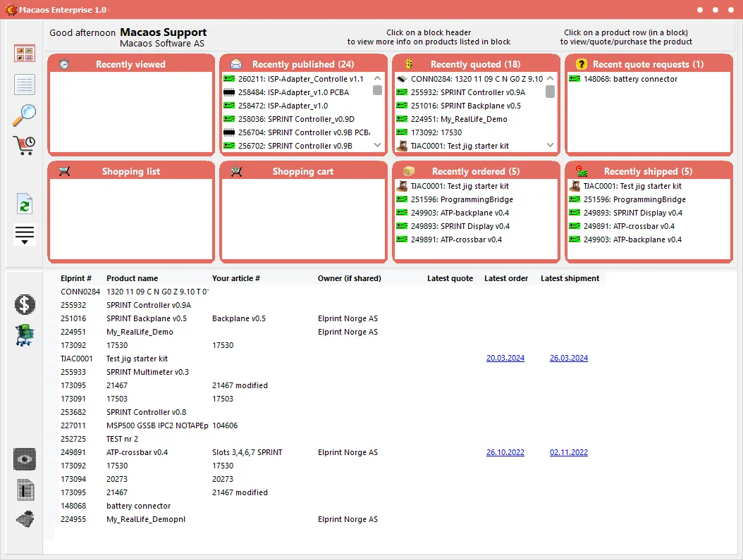The width and height of the screenshot is (743, 560).
Task: Click the cart icon in Shopping cart header
Action: (x=236, y=171)
